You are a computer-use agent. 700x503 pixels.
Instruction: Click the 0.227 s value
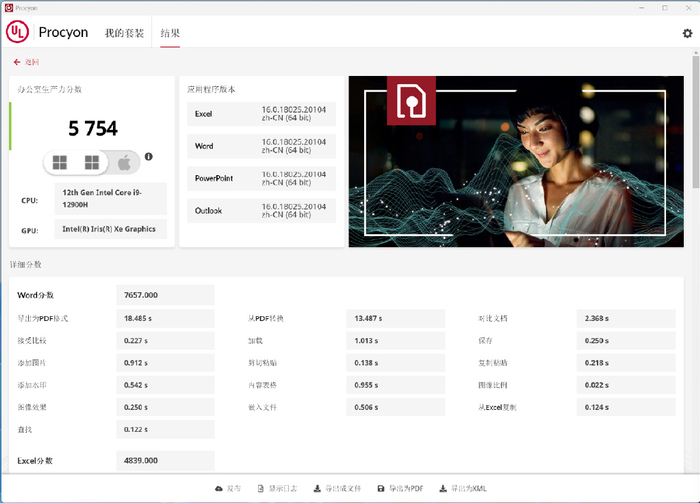click(x=165, y=341)
